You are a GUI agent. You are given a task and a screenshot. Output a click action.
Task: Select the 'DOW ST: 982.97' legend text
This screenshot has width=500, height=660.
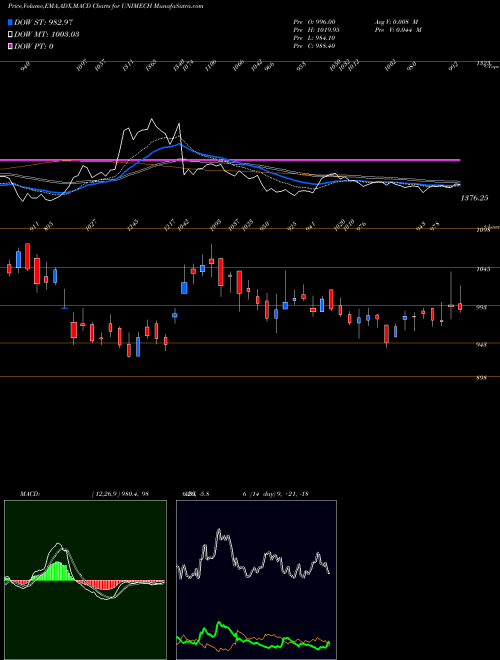[x=44, y=22]
